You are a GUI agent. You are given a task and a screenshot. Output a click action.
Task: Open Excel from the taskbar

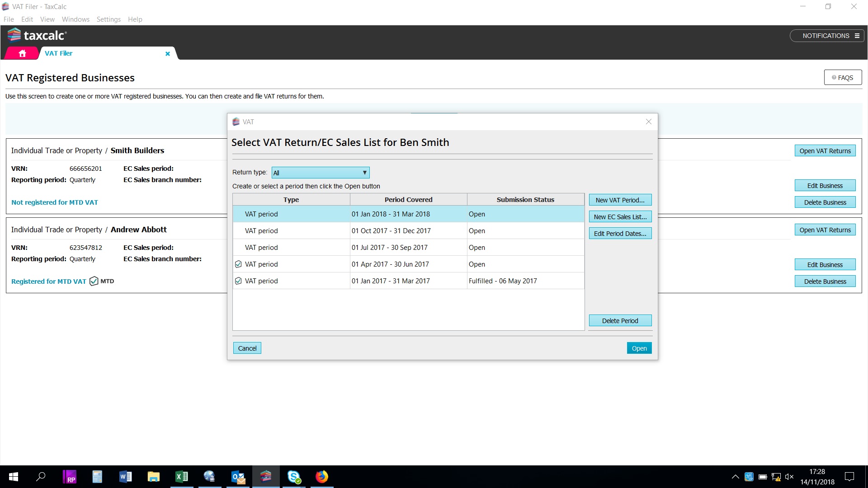[x=181, y=477]
